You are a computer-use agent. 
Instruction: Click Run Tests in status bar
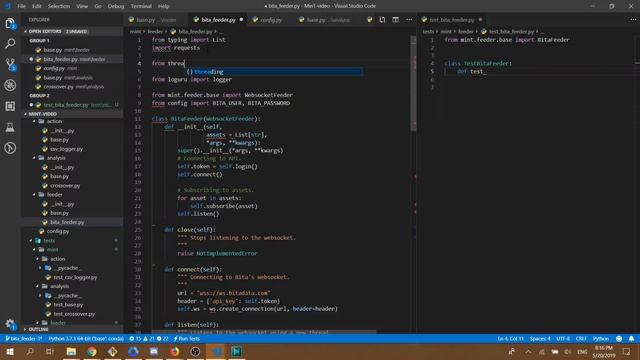coord(187,339)
